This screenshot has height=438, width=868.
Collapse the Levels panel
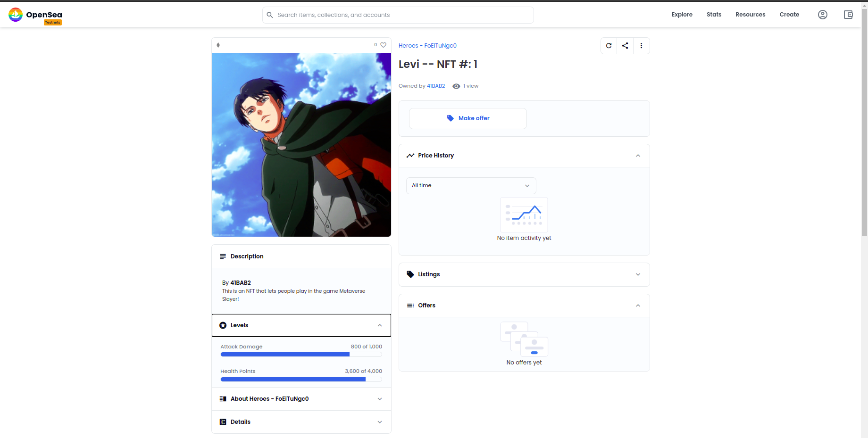(x=380, y=325)
